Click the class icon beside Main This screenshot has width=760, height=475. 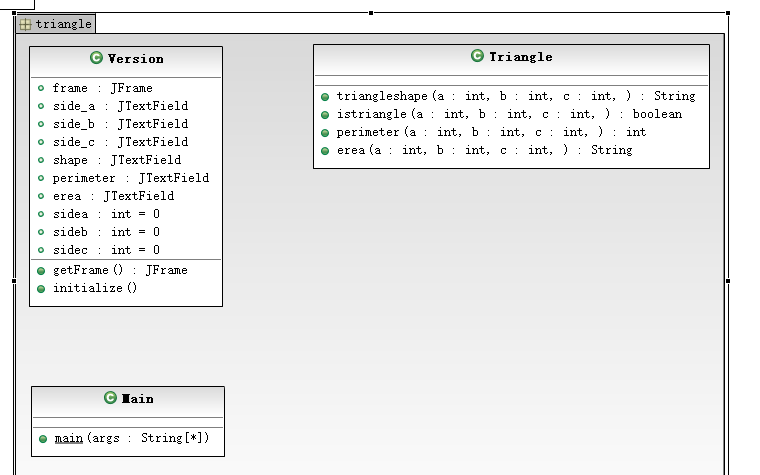click(x=110, y=397)
